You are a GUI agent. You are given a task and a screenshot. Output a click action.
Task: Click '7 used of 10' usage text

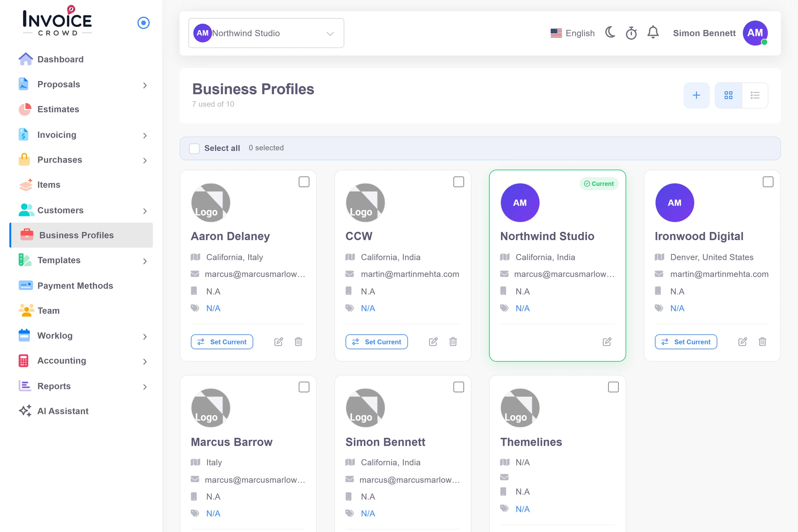[x=213, y=104]
